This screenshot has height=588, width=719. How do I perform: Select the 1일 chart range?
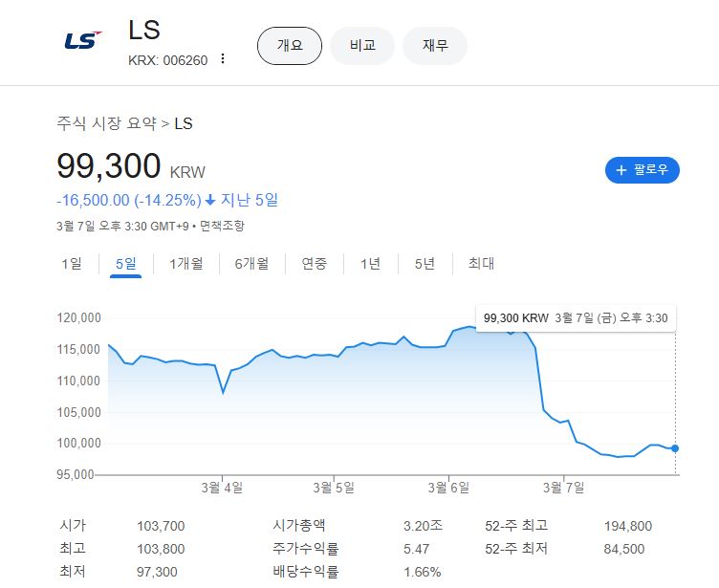(x=72, y=264)
